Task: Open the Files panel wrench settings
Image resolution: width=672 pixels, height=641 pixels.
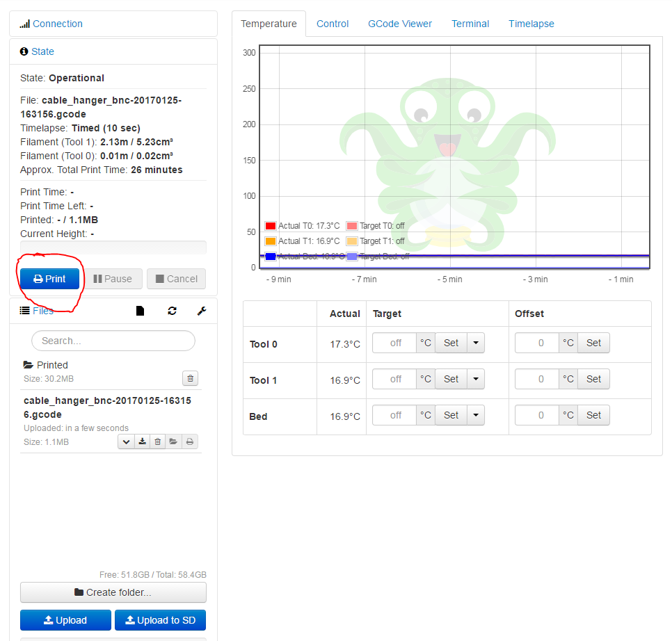Action: pos(202,311)
